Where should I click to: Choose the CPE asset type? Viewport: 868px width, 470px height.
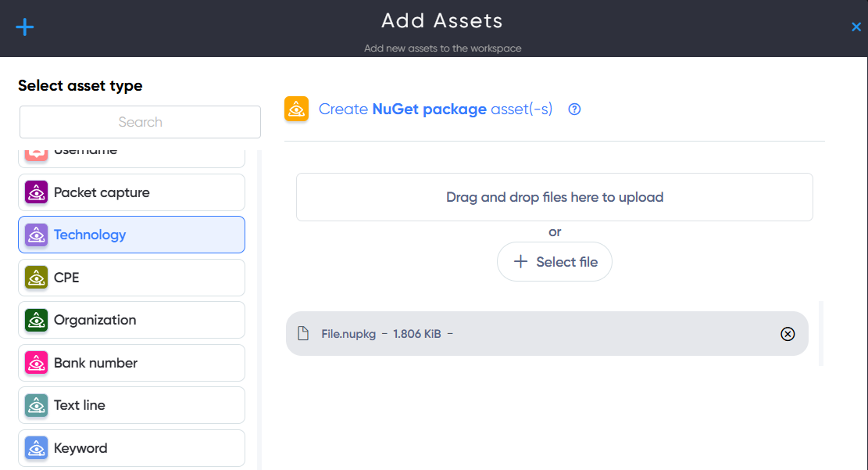[x=132, y=278]
